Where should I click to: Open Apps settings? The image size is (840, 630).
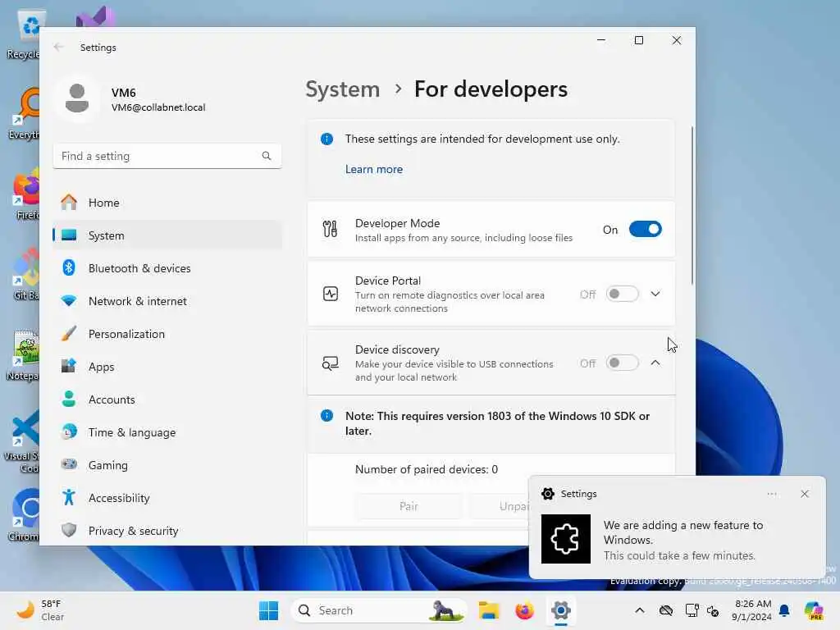point(167,367)
